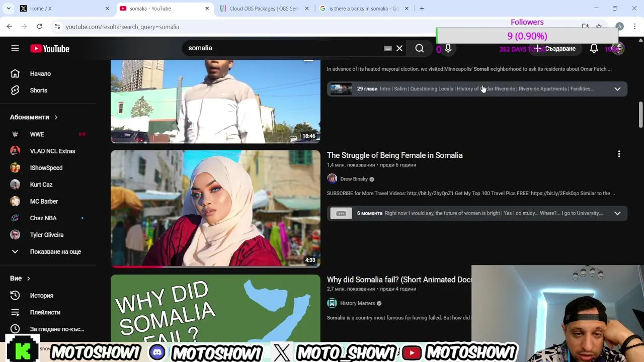This screenshot has height=362, width=644.
Task: Close the somalia - YouTube tab
Action: point(207,9)
